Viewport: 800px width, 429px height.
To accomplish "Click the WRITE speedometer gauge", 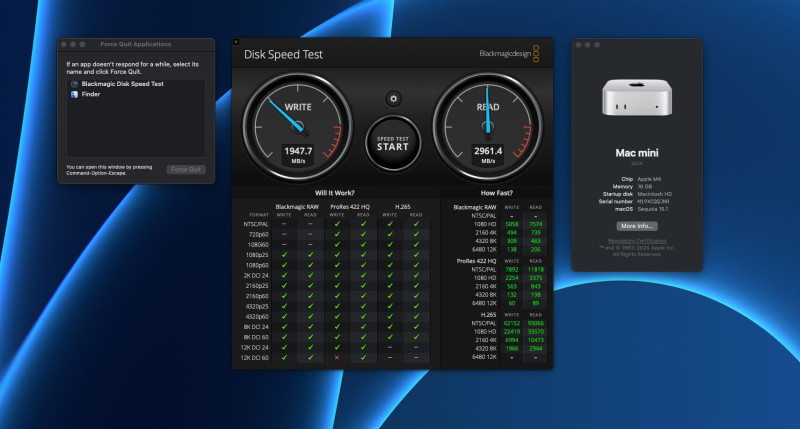I will click(298, 127).
